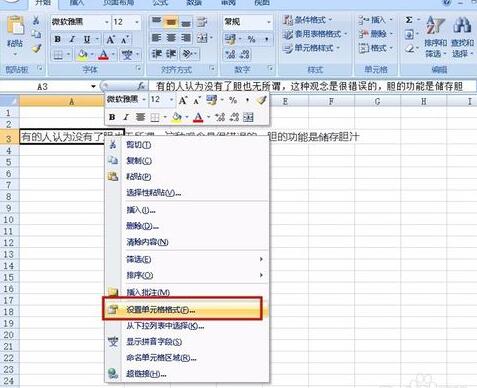Click Format Painter brush on mini toolbar
This screenshot has height=388, width=477.
point(261,100)
